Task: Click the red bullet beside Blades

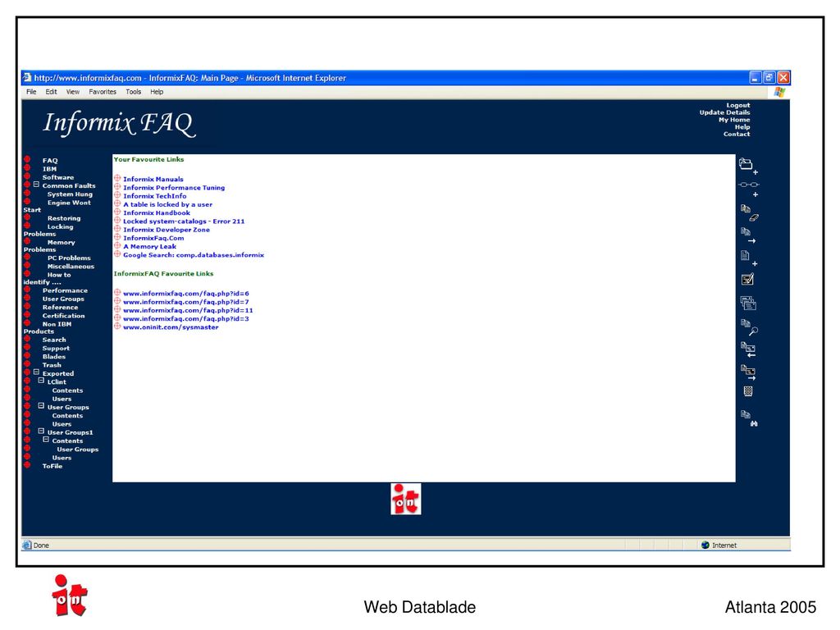Action: (x=27, y=356)
